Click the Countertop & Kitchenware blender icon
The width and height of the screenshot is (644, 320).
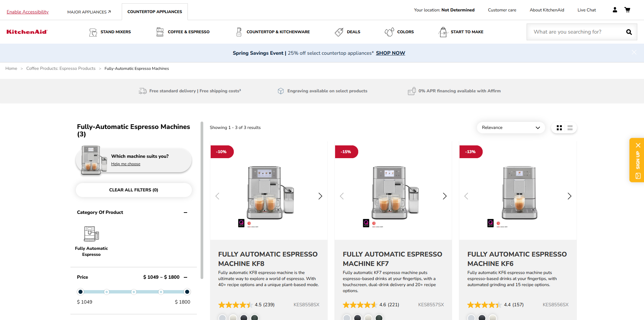point(239,32)
